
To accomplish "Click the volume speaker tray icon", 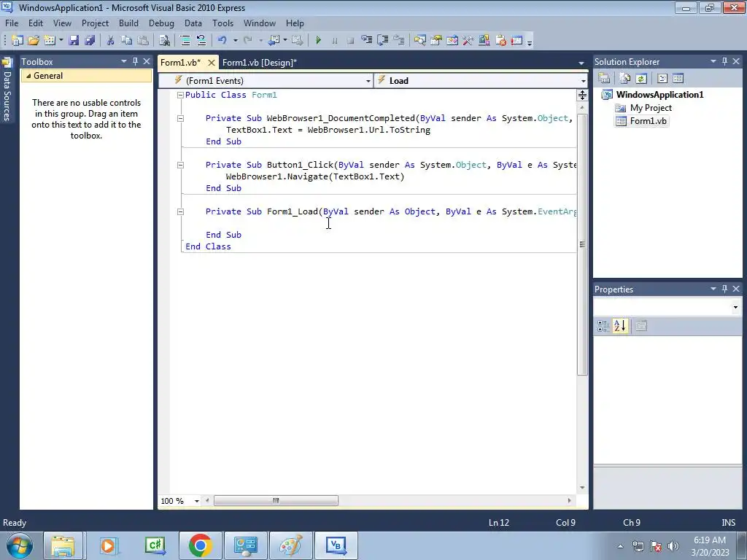I will [x=673, y=545].
